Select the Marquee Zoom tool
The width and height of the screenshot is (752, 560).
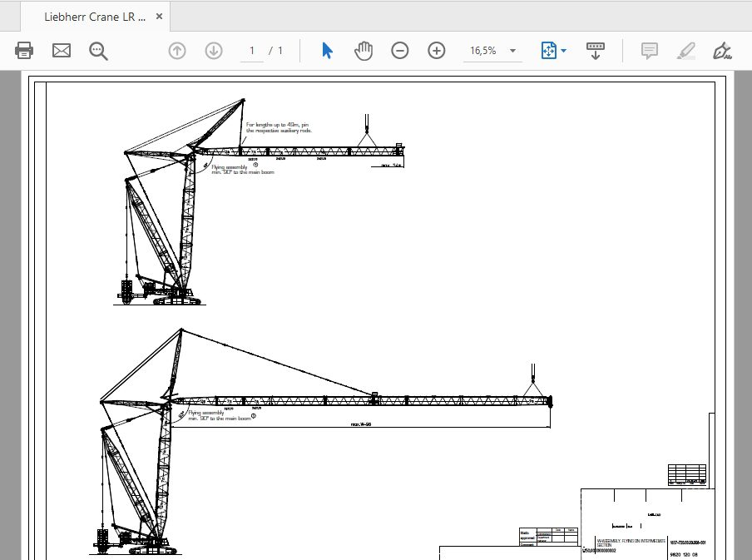pyautogui.click(x=98, y=50)
